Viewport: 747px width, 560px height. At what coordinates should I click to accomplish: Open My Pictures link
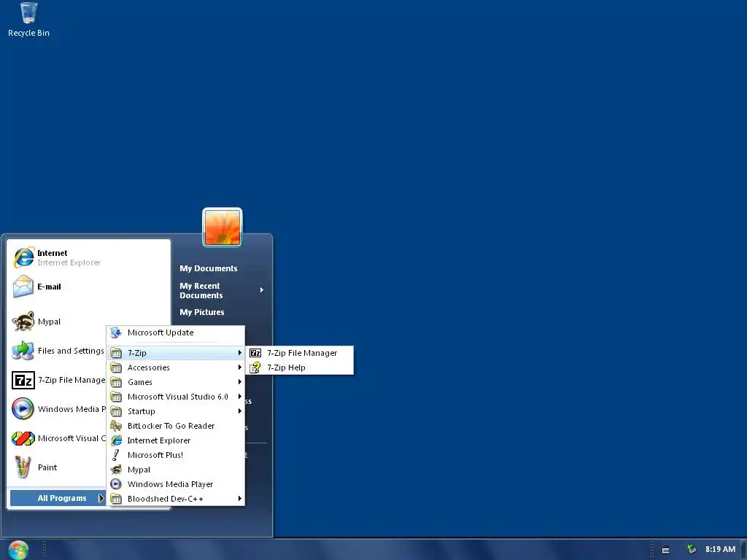[x=201, y=312]
